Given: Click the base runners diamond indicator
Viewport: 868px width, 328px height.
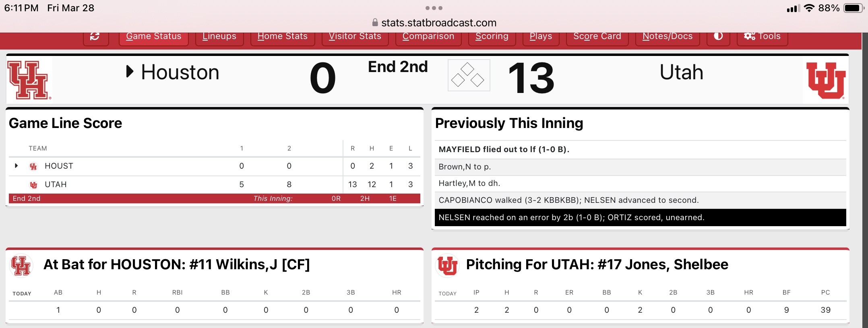Looking at the screenshot, I should [x=469, y=75].
